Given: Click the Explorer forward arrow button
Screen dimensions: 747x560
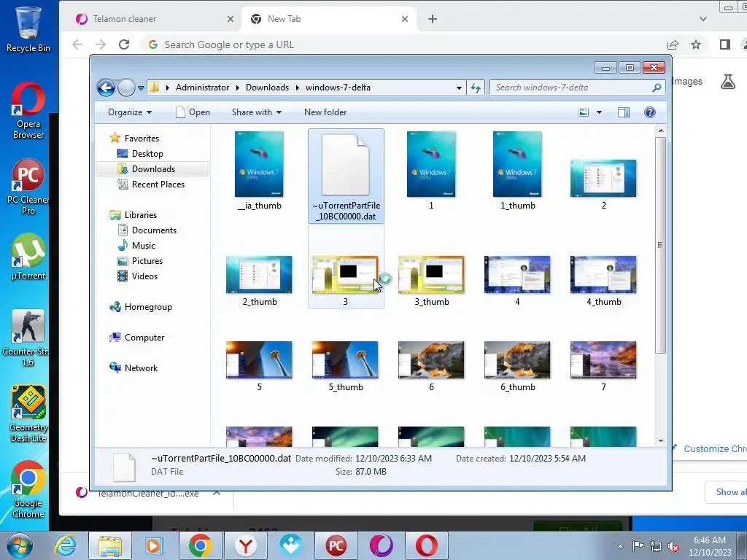Looking at the screenshot, I should pyautogui.click(x=126, y=87).
